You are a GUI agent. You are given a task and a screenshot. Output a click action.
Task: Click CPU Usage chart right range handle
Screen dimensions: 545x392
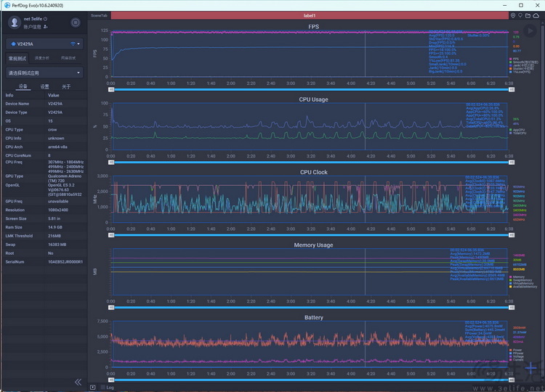coord(512,162)
